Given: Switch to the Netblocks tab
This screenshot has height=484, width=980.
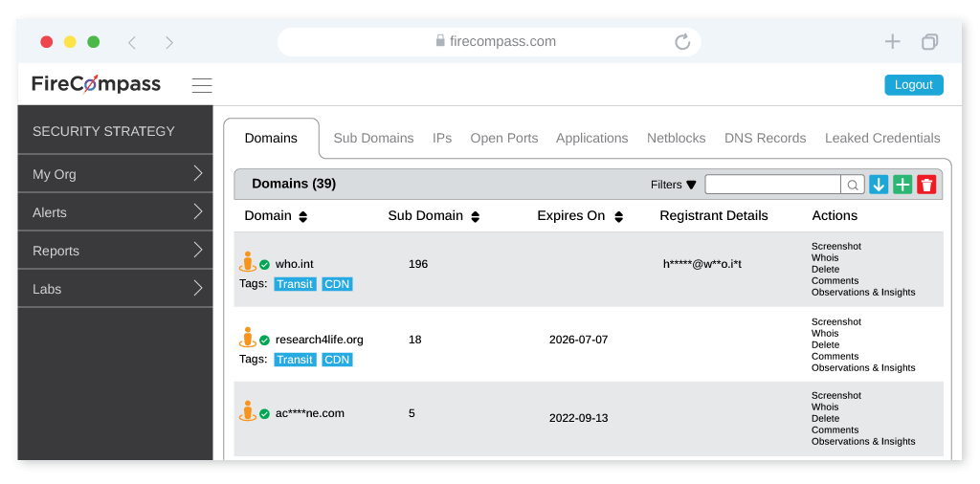Looking at the screenshot, I should [677, 138].
